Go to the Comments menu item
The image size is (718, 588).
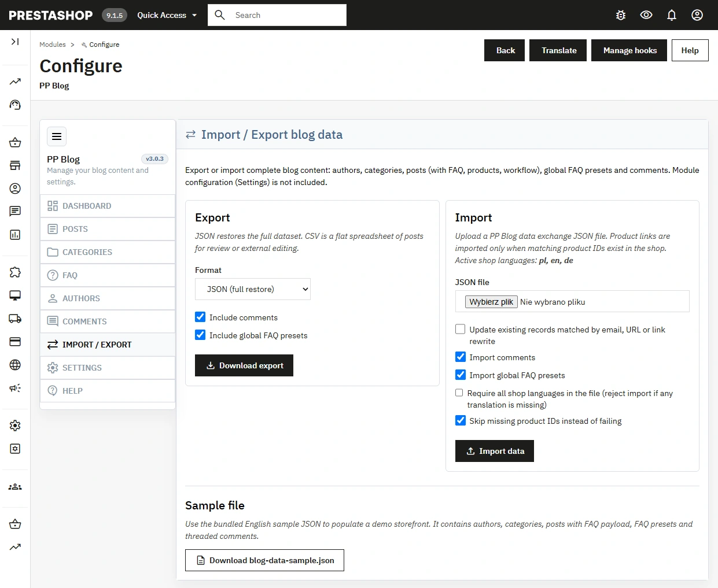tap(108, 321)
